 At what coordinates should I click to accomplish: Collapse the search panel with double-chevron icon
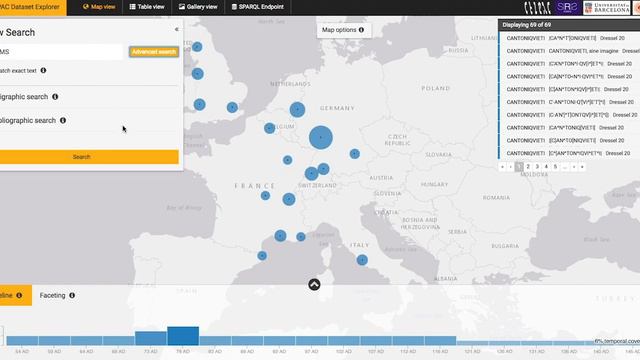[x=176, y=29]
